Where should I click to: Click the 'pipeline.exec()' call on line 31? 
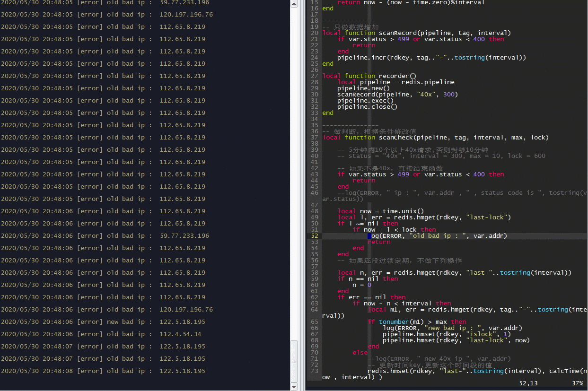(365, 101)
